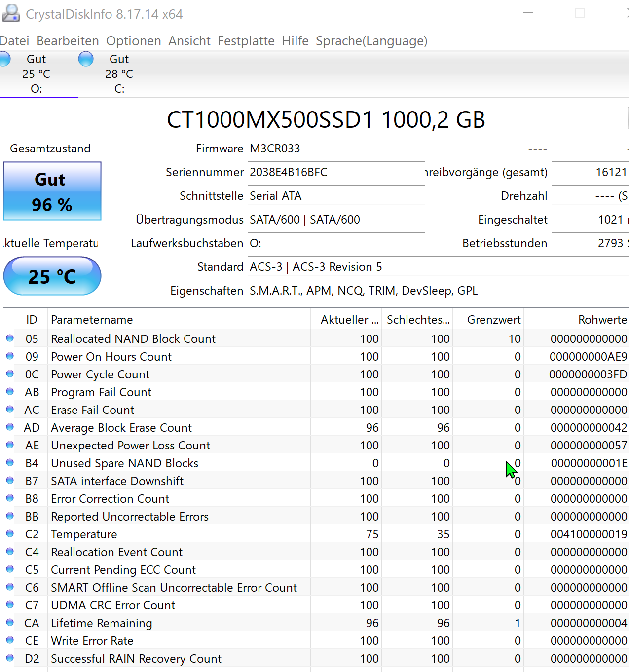Click status dot for Current Pending ECC Count
This screenshot has width=629, height=672.
pyautogui.click(x=10, y=569)
